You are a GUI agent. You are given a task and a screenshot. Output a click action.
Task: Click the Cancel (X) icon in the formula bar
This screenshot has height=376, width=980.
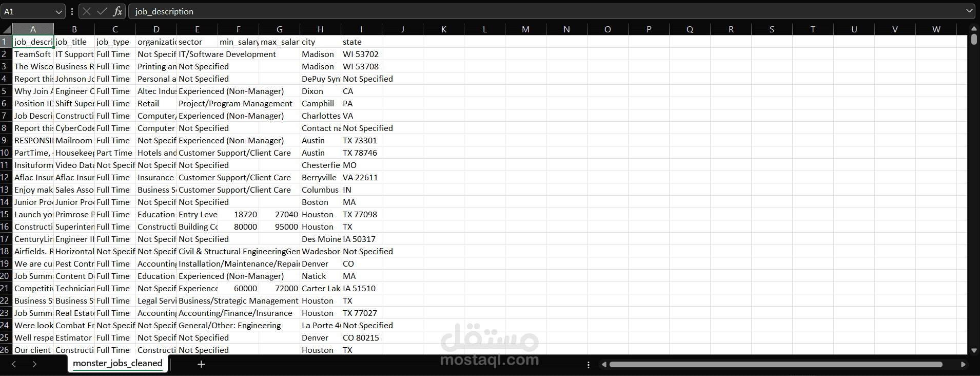click(x=87, y=11)
